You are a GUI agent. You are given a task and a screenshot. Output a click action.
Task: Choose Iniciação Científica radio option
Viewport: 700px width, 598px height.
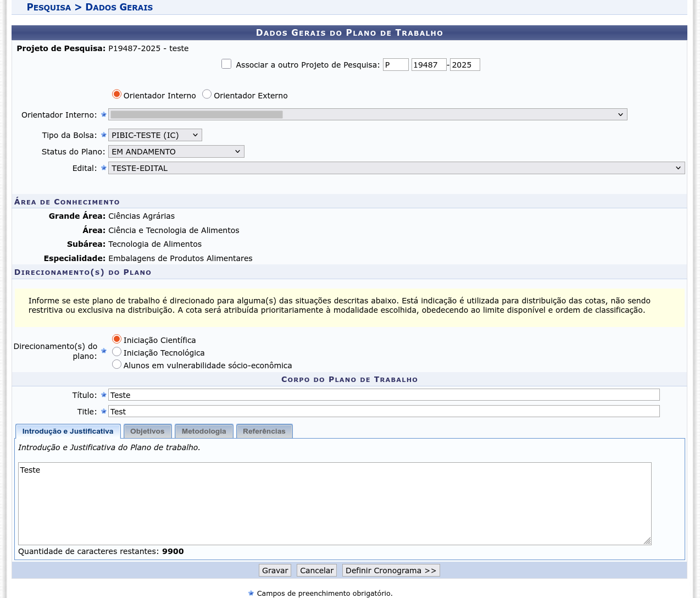tap(116, 339)
